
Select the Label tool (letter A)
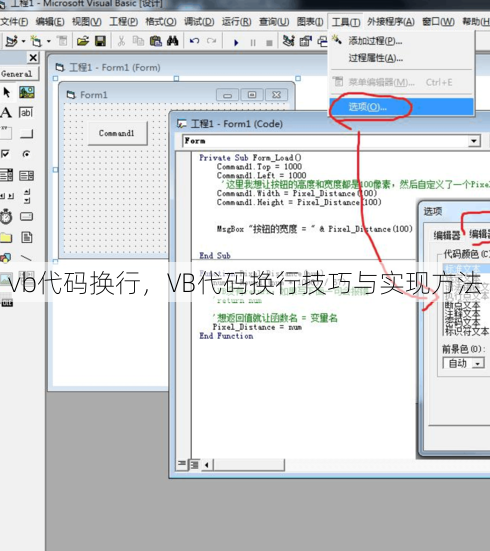click(x=6, y=113)
